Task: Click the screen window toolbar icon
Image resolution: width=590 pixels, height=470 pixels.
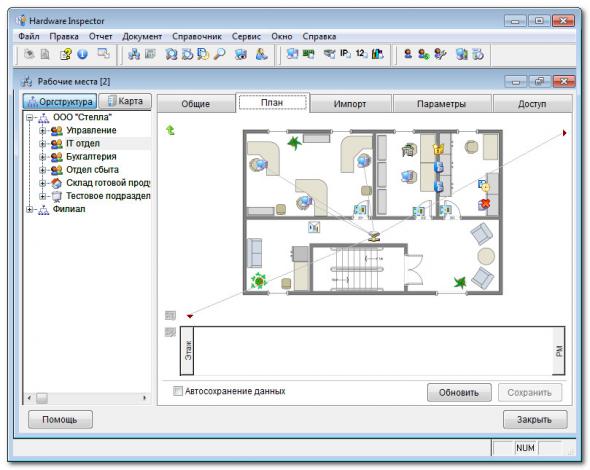Action: (103, 53)
